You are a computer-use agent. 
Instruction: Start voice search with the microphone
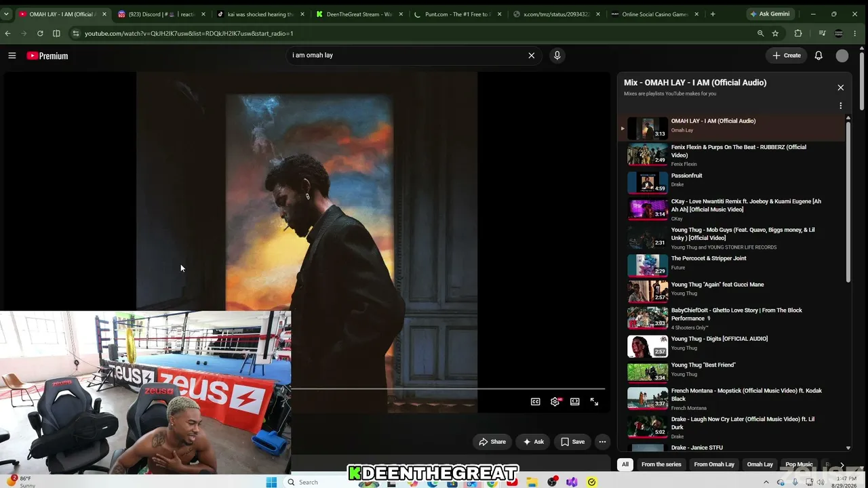(x=557, y=56)
